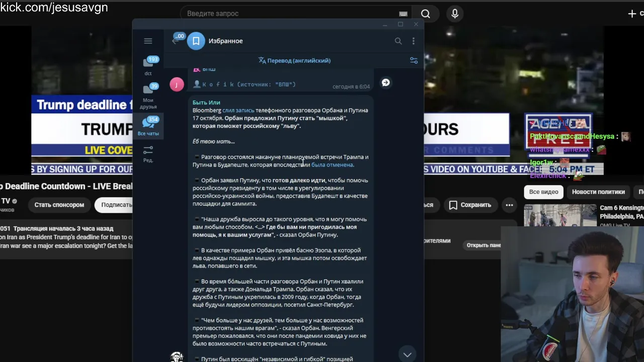644x362 pixels.
Task: Forward the message with the arrow icon
Action: coord(386,82)
